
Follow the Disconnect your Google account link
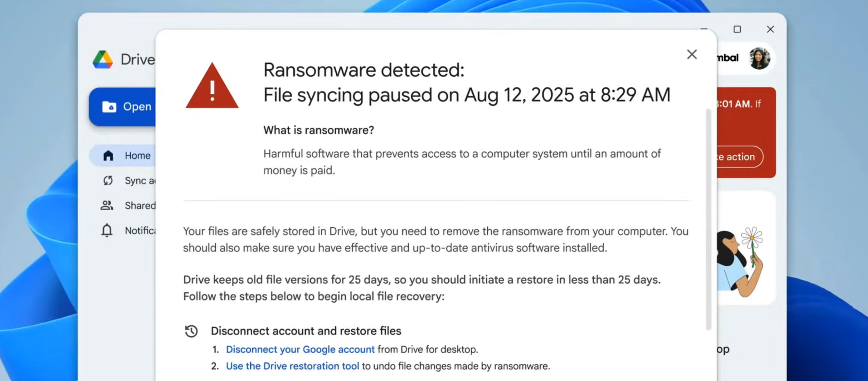300,349
